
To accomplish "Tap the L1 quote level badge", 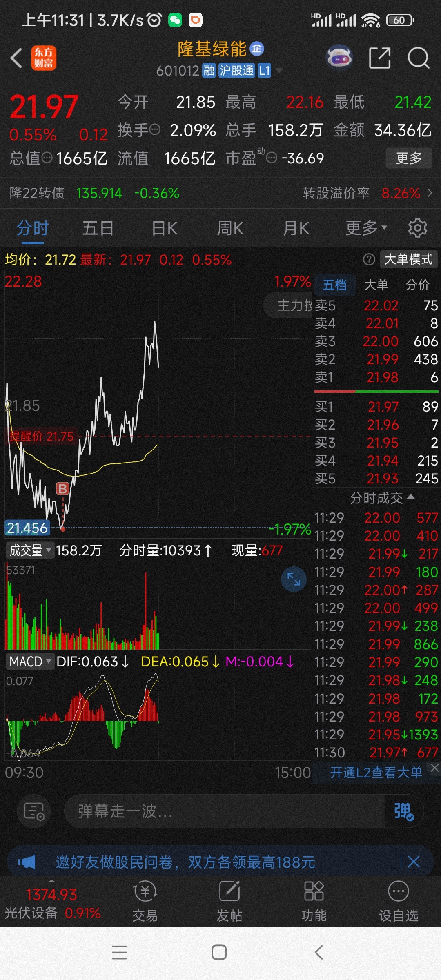I will (x=265, y=71).
